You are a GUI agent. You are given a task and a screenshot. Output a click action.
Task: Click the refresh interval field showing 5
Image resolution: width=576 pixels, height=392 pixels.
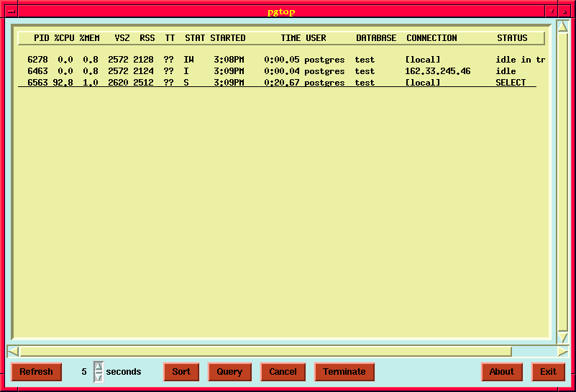83,372
